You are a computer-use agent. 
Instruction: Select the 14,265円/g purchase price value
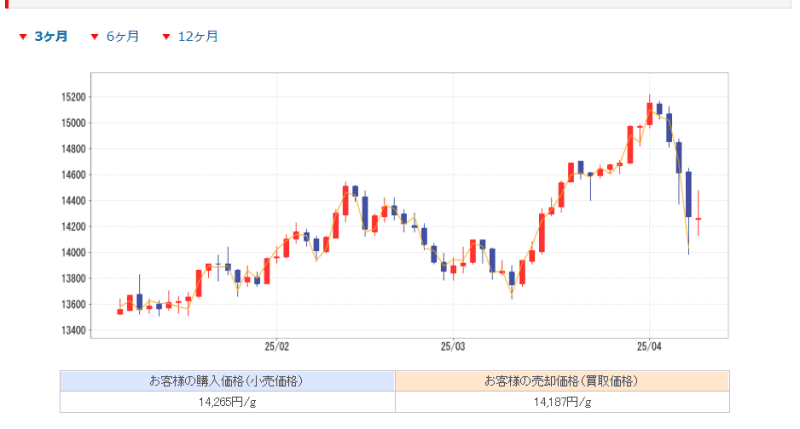click(227, 402)
